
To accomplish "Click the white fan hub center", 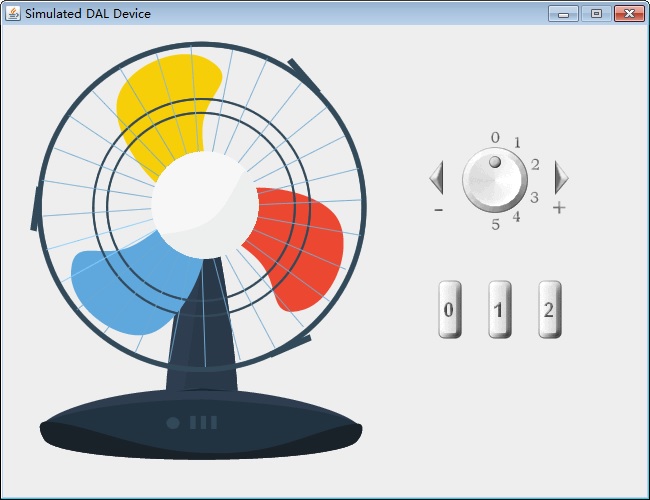I will 205,205.
